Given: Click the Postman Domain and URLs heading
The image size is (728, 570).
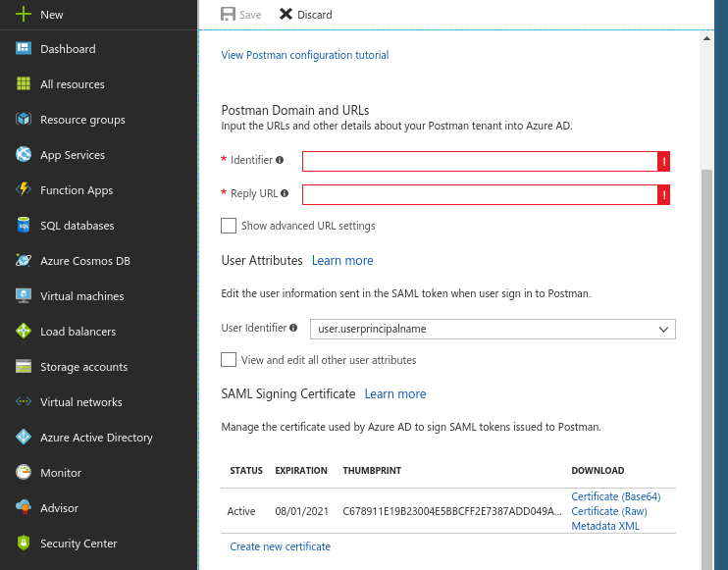Looking at the screenshot, I should (295, 110).
